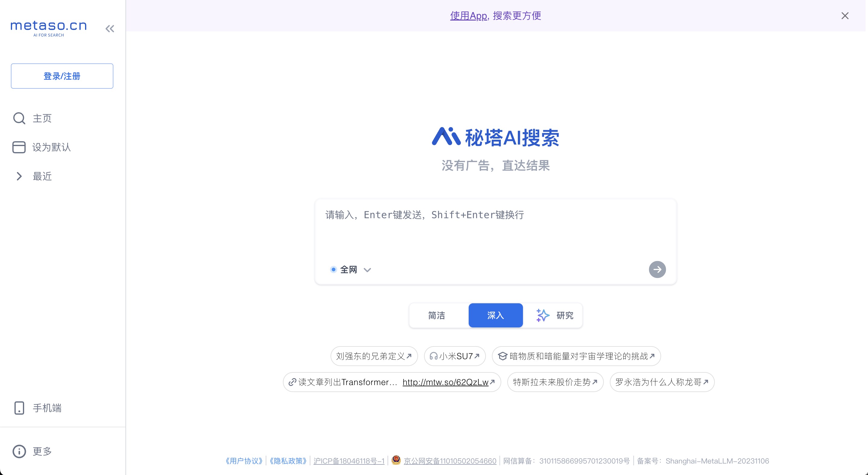Go to 主页 in the sidebar

tap(32, 118)
